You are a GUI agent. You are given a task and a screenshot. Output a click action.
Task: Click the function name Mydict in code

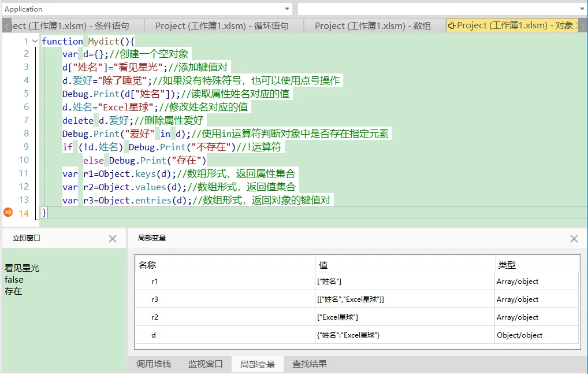point(103,41)
